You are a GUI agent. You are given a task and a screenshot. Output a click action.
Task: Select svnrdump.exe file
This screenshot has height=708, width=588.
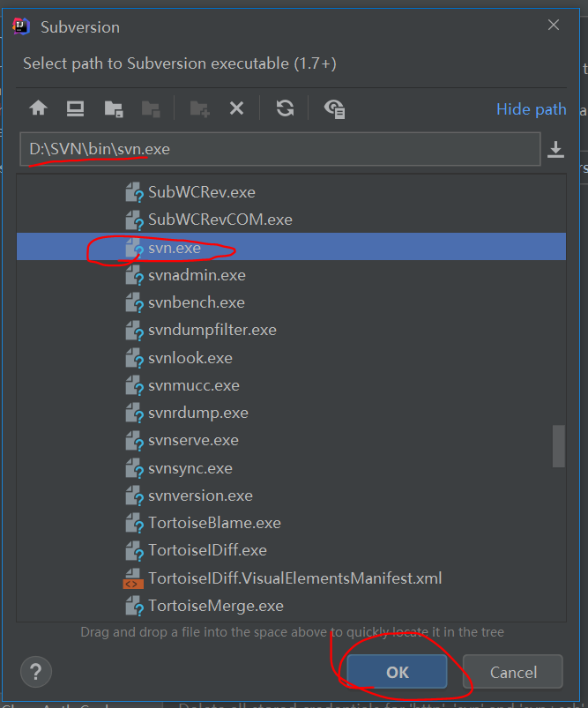click(291, 413)
